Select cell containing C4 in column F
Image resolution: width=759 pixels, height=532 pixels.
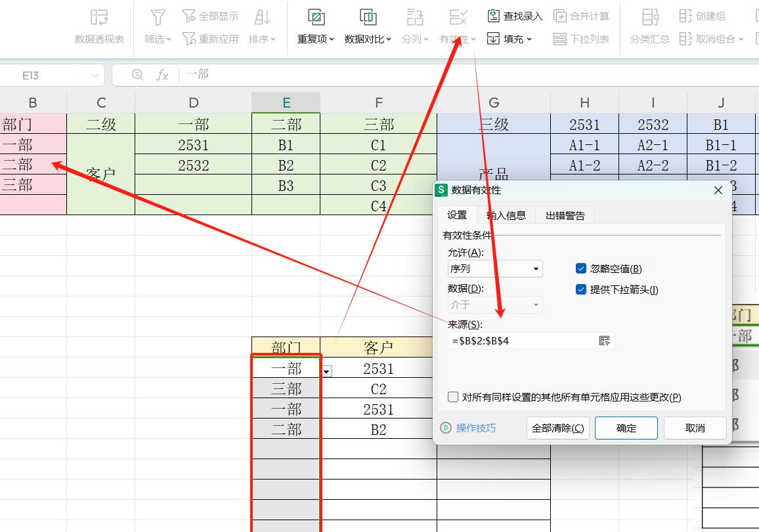point(379,205)
